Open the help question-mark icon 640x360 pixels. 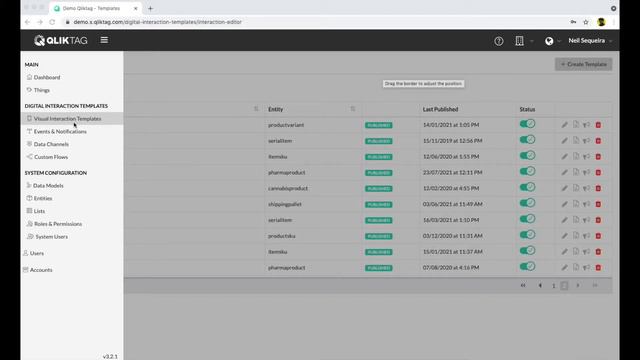tap(498, 41)
